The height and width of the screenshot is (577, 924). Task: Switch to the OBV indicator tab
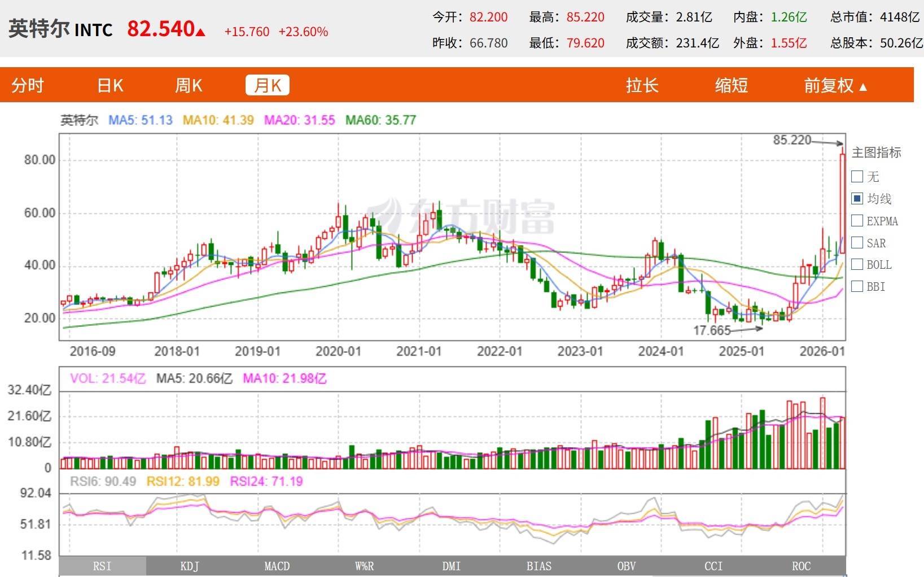[x=626, y=566]
